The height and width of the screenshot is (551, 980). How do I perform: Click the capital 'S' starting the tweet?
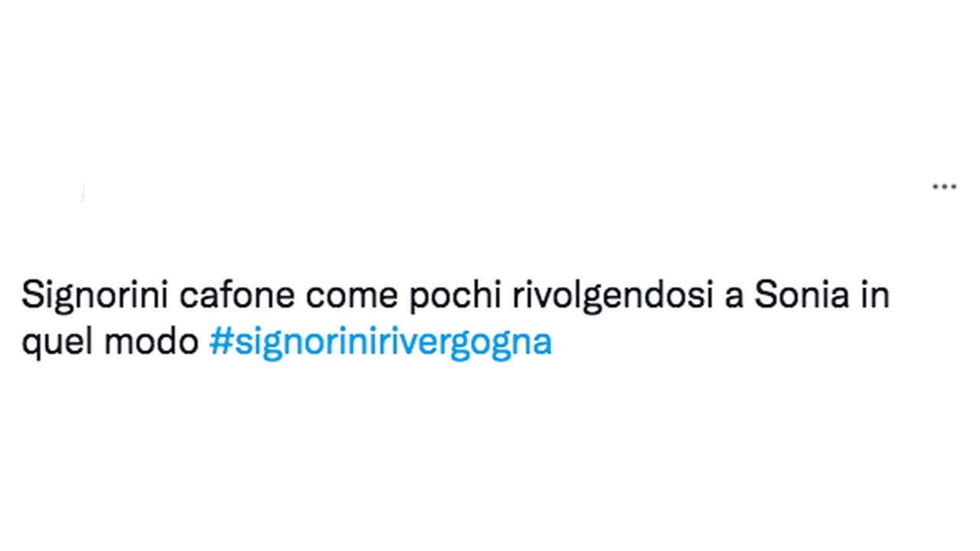tap(31, 296)
